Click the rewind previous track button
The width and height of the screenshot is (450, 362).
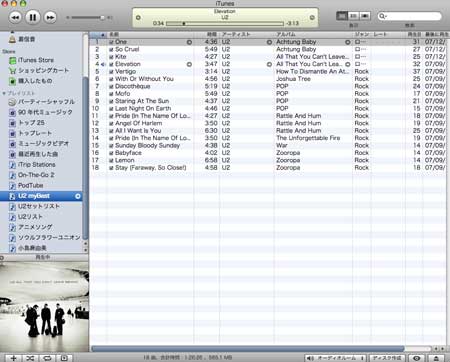pos(15,17)
